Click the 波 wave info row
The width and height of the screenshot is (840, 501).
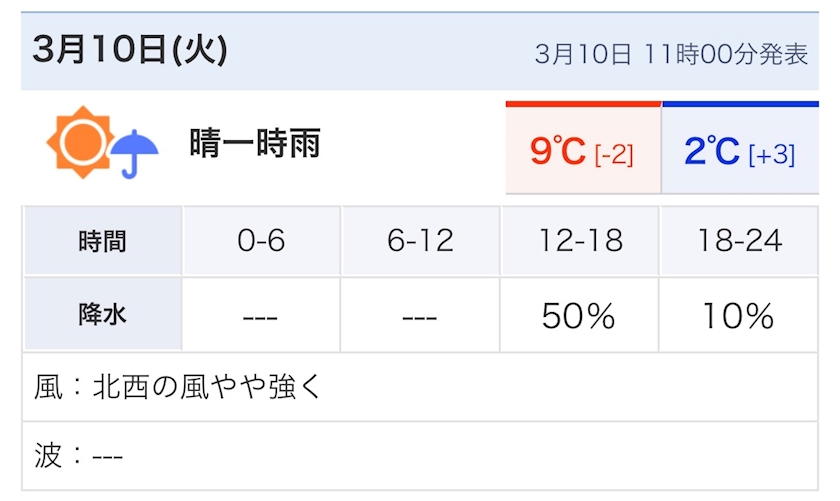click(80, 456)
